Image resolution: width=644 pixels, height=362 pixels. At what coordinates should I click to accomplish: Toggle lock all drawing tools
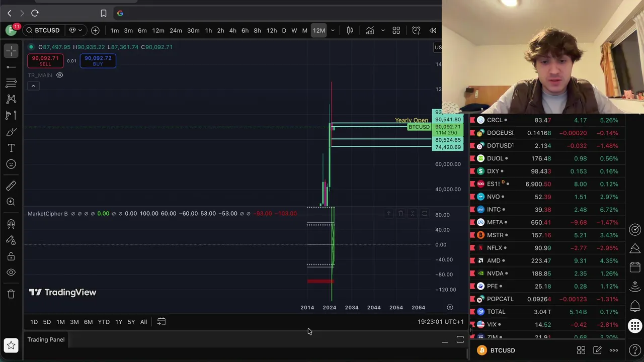(11, 256)
